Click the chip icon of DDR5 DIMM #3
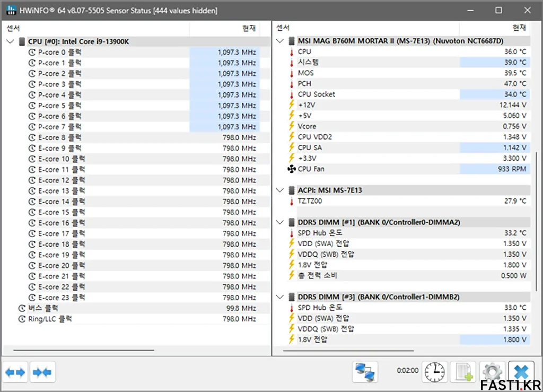Screen dimensions: 543x392 [x=292, y=297]
